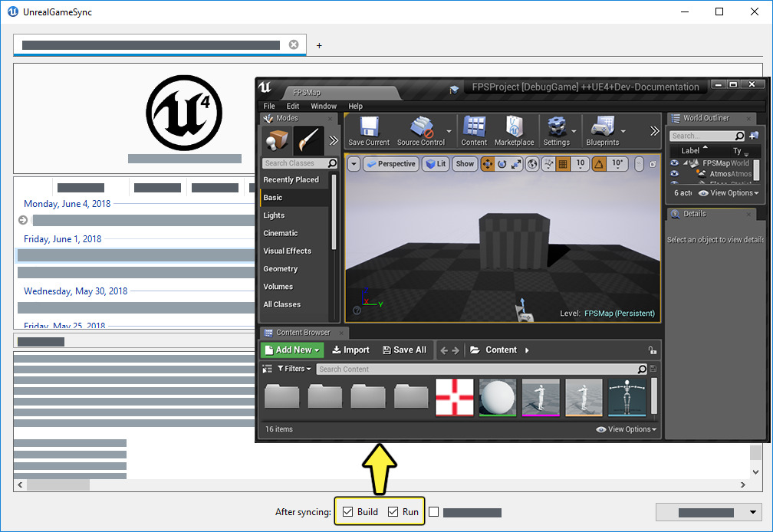Open the Perspective viewport dropdown

point(393,163)
